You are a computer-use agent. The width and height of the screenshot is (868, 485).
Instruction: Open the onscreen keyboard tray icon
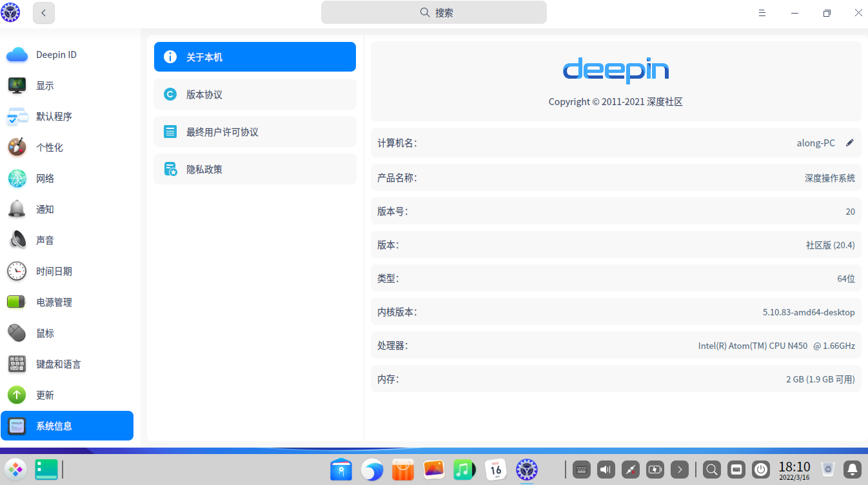pos(736,470)
